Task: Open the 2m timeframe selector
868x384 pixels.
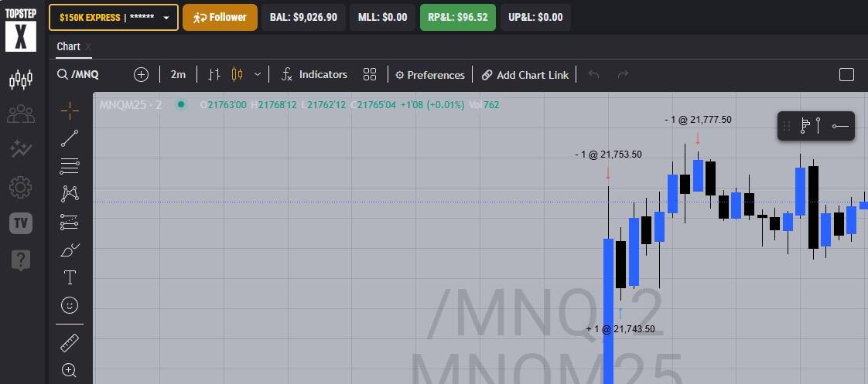Action: [x=178, y=75]
